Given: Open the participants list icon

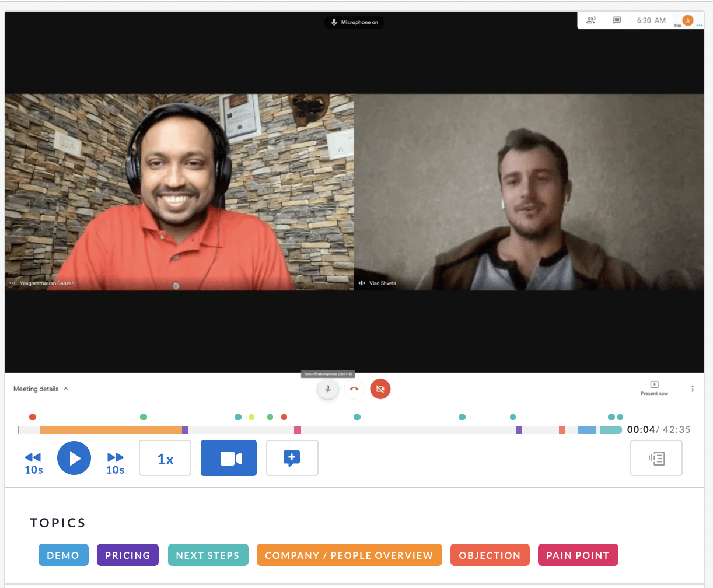Looking at the screenshot, I should click(x=591, y=20).
